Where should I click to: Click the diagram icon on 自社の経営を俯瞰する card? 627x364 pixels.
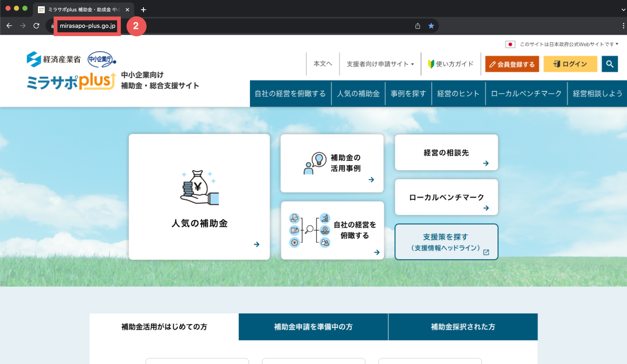(310, 230)
